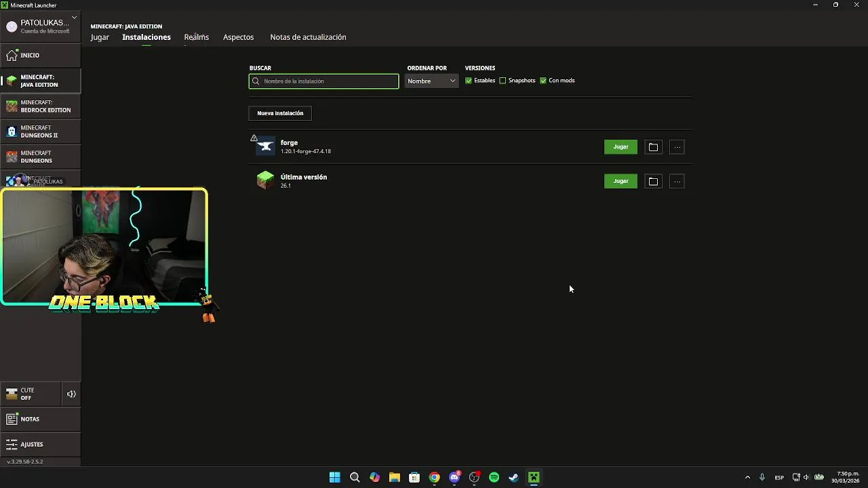868x488 pixels.
Task: Enable the Snapshots checkbox
Action: [502, 81]
